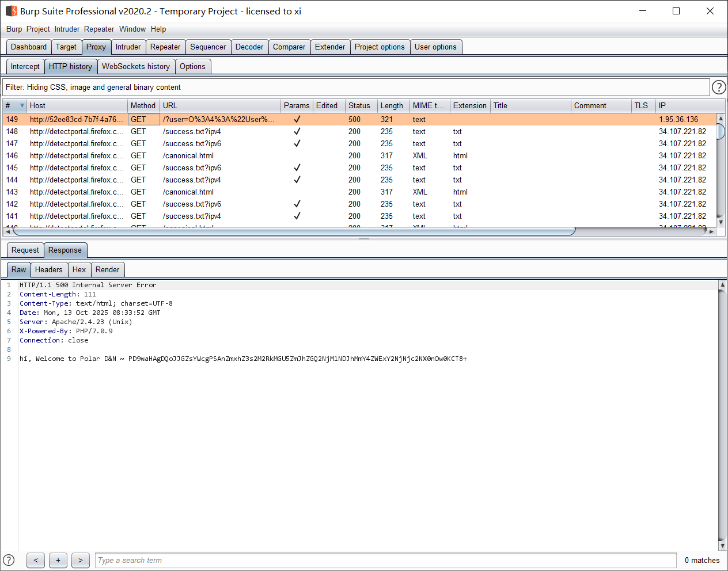Open the Decoder tab
The height and width of the screenshot is (571, 728).
[x=249, y=47]
